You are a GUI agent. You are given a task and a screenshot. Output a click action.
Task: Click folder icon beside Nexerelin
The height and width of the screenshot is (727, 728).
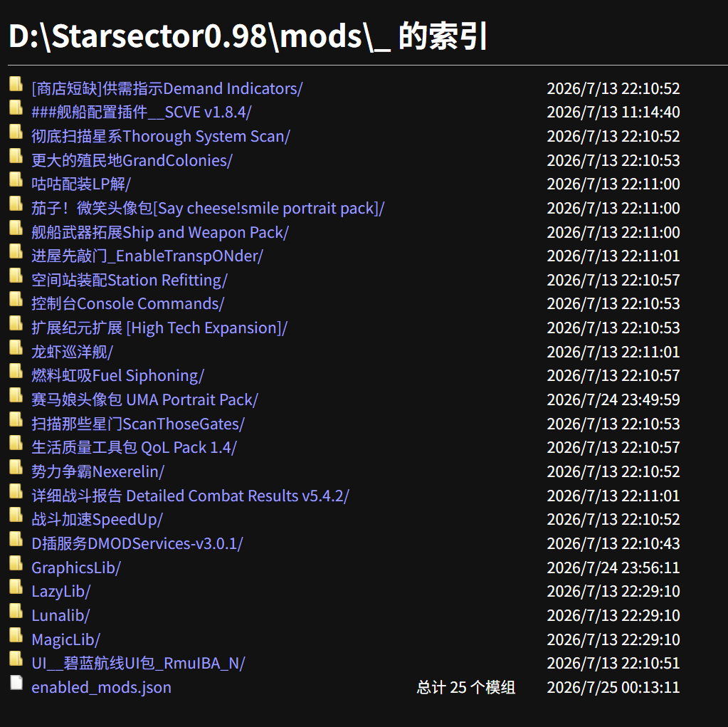click(16, 468)
